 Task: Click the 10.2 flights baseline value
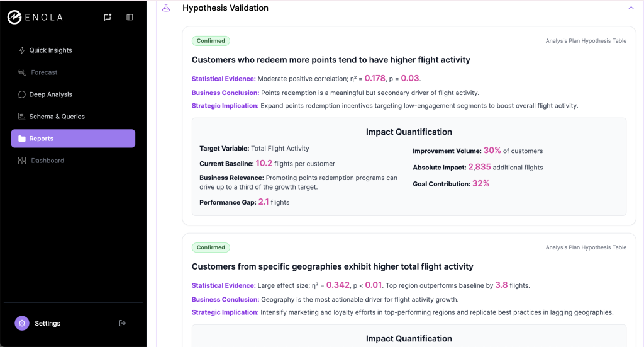click(264, 163)
